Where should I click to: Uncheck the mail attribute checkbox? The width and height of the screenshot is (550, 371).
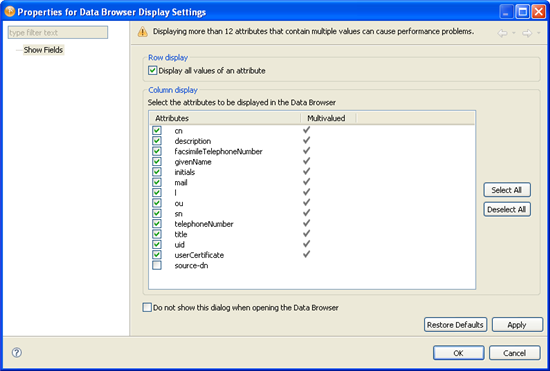pos(157,182)
